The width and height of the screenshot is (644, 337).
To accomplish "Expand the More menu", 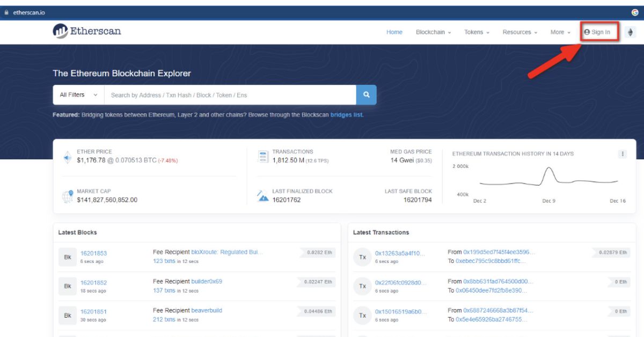I will coord(560,32).
